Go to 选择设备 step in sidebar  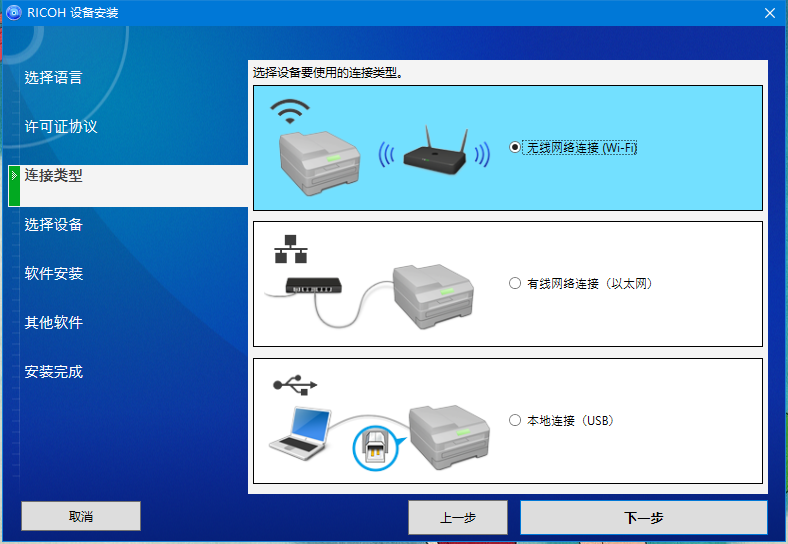[53, 224]
